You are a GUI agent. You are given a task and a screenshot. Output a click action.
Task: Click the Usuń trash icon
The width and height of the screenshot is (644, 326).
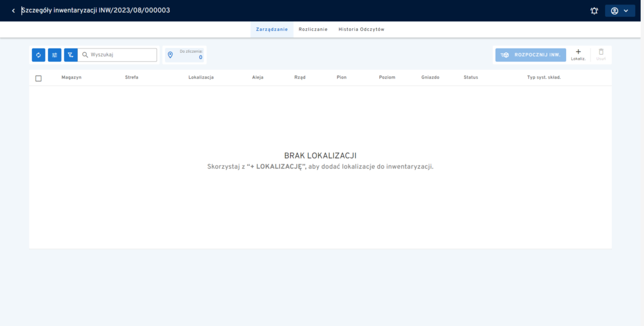click(x=601, y=53)
